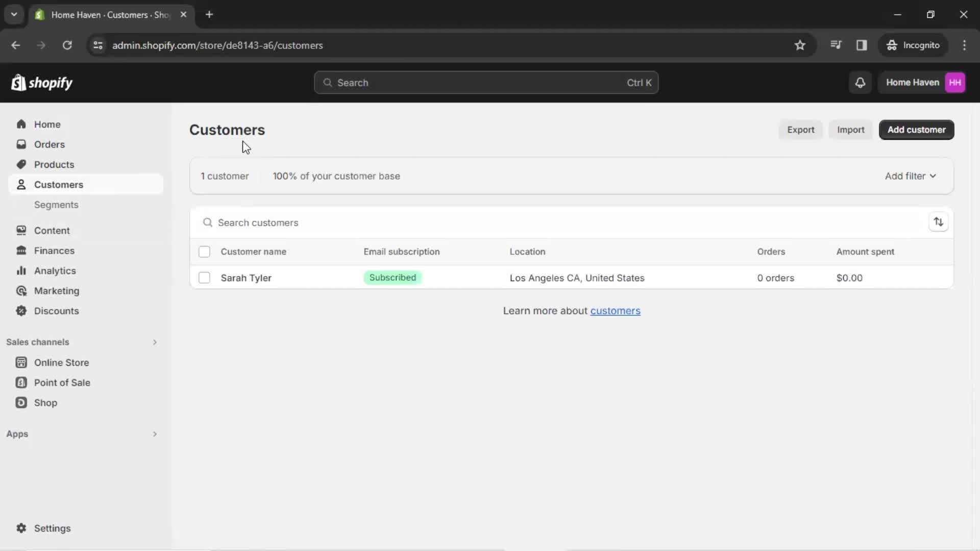The width and height of the screenshot is (980, 551).
Task: Click the Marketing sidebar icon
Action: [x=21, y=291]
